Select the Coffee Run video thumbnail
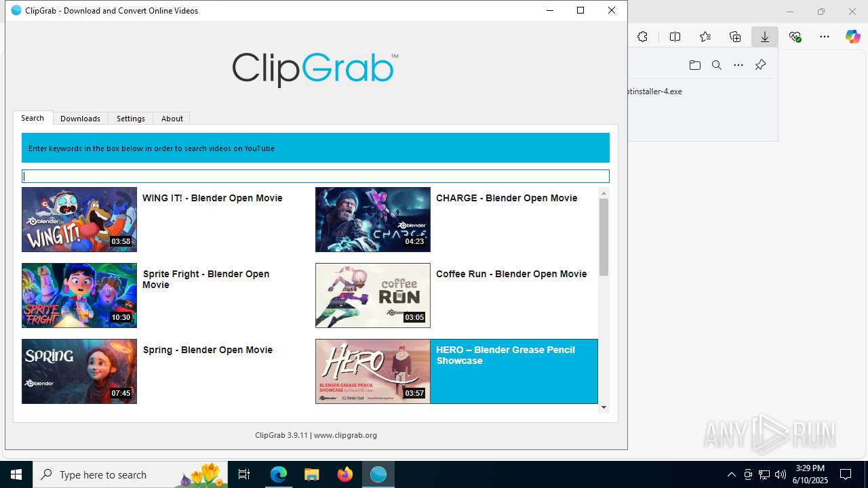The width and height of the screenshot is (868, 488). 373,296
